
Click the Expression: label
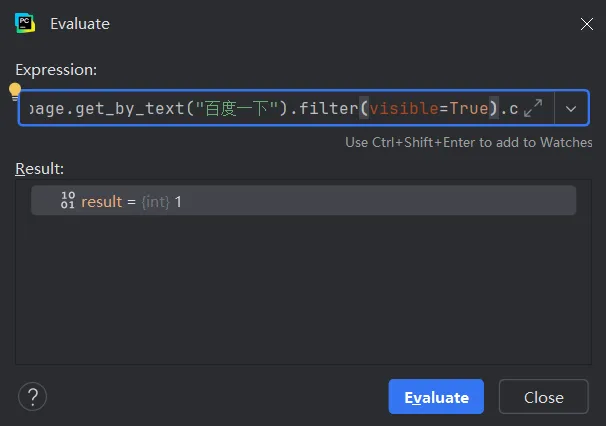pyautogui.click(x=55, y=70)
